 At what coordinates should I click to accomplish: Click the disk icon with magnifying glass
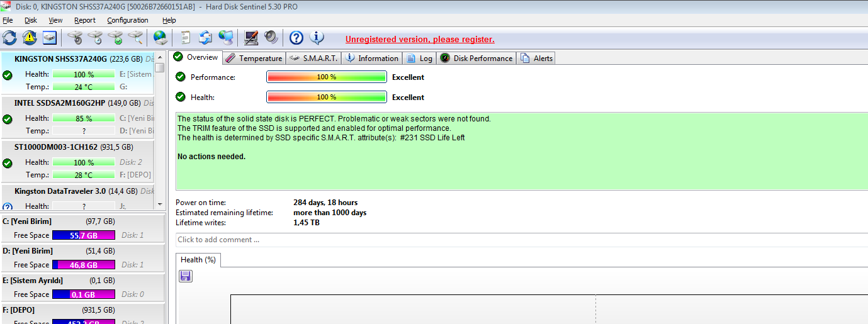coord(135,38)
